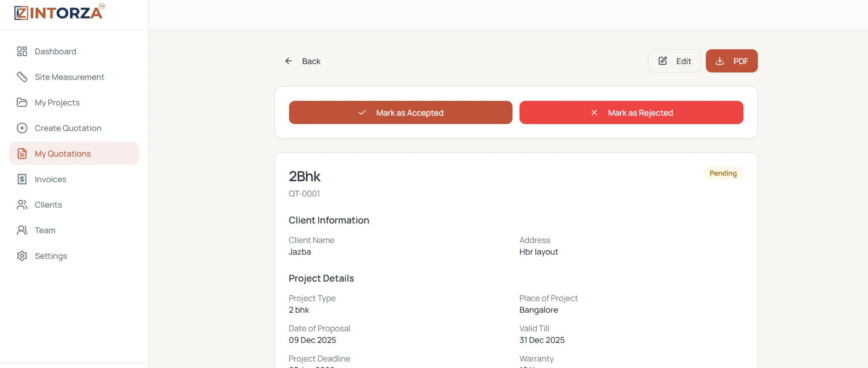Click the Pending status badge
The height and width of the screenshot is (368, 868).
click(x=723, y=173)
